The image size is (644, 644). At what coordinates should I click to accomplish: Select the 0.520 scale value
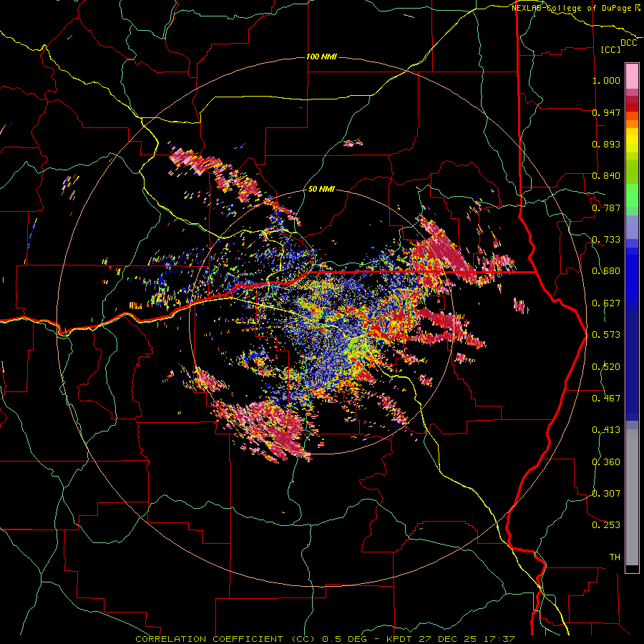(606, 367)
